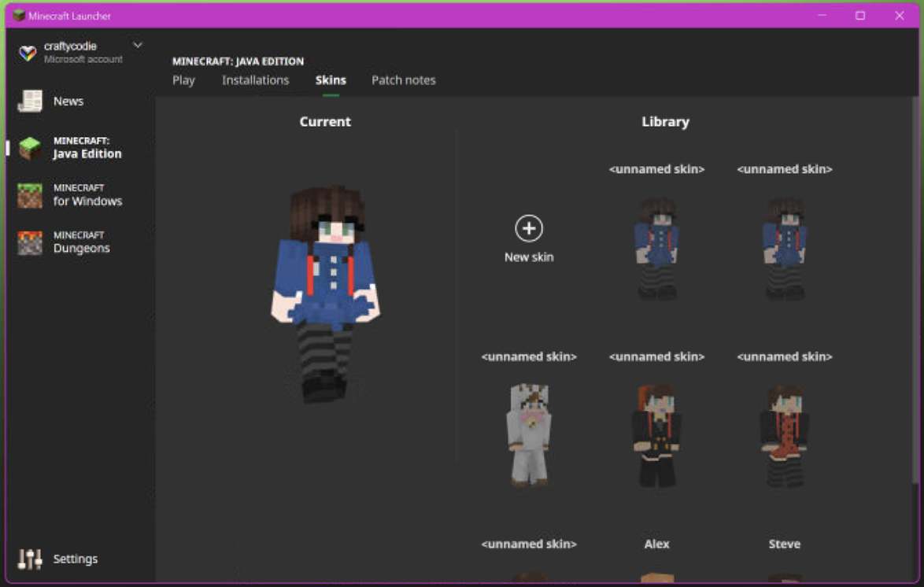Click the Minecraft for Windows sidebar label
This screenshot has height=587, width=924.
tap(88, 195)
